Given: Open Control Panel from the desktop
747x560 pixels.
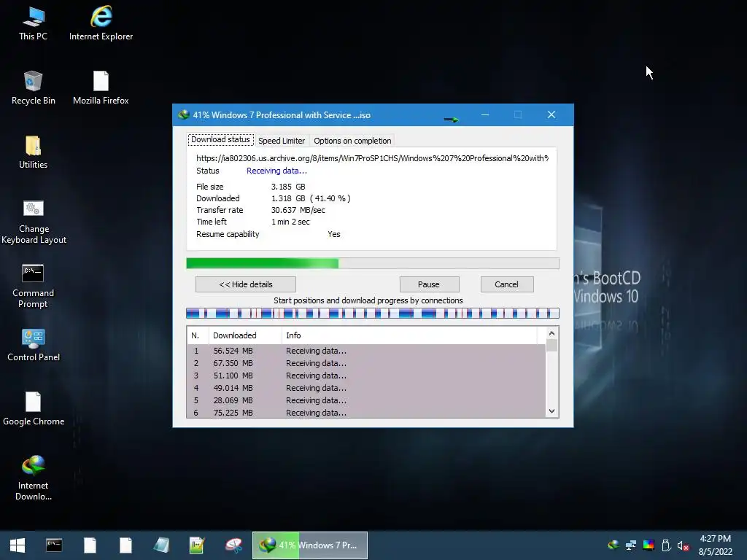Looking at the screenshot, I should coord(34,345).
